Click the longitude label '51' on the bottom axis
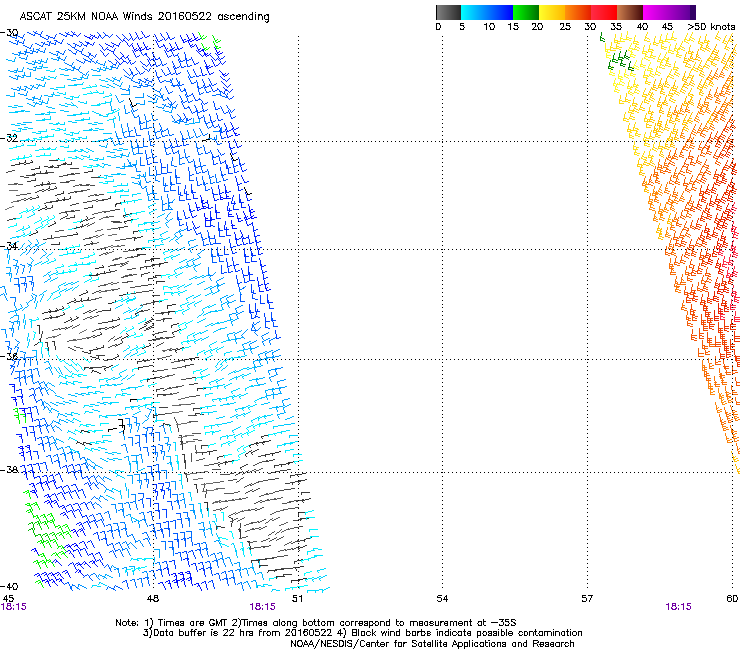The height and width of the screenshot is (650, 740). pyautogui.click(x=297, y=599)
